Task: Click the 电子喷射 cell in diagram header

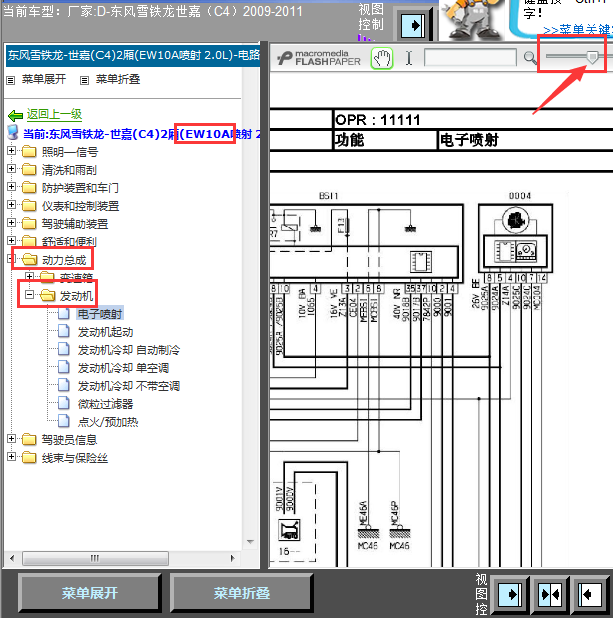Action: click(469, 140)
